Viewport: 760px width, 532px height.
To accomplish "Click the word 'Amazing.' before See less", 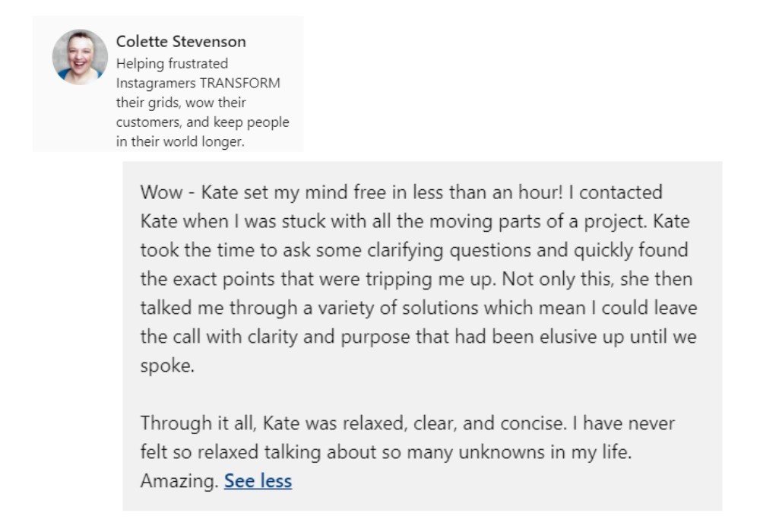I will coord(179,480).
